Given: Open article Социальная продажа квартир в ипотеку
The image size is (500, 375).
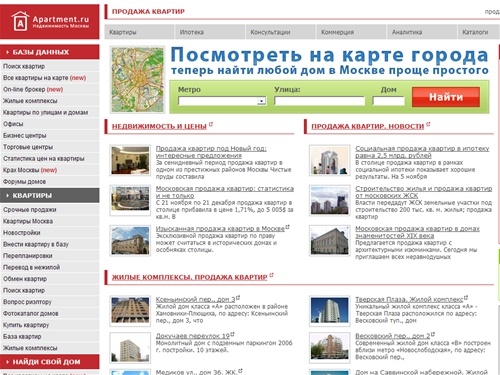Looking at the screenshot, I should pos(422,152).
